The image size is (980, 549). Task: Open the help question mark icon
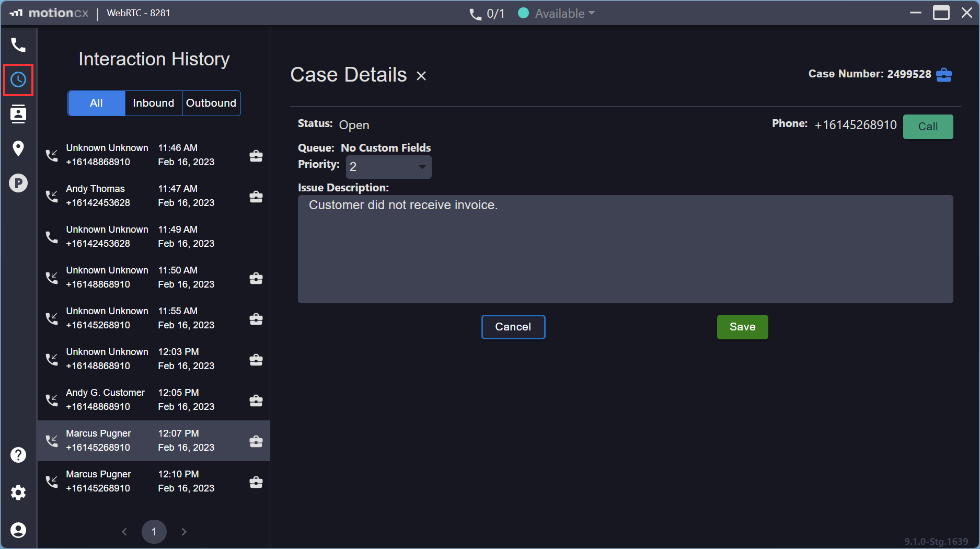18,455
